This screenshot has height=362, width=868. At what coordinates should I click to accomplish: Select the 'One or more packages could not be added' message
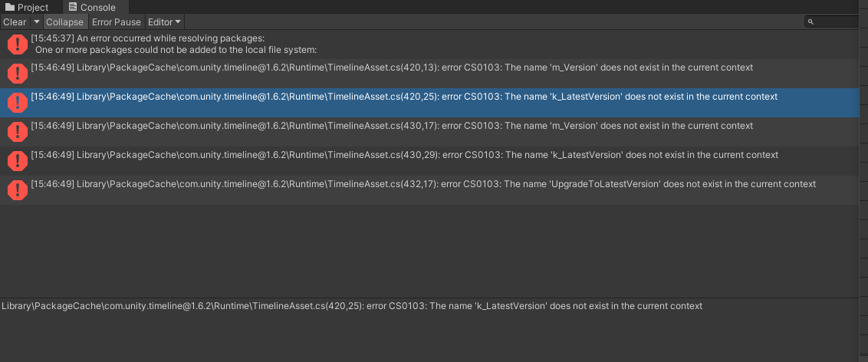click(176, 50)
